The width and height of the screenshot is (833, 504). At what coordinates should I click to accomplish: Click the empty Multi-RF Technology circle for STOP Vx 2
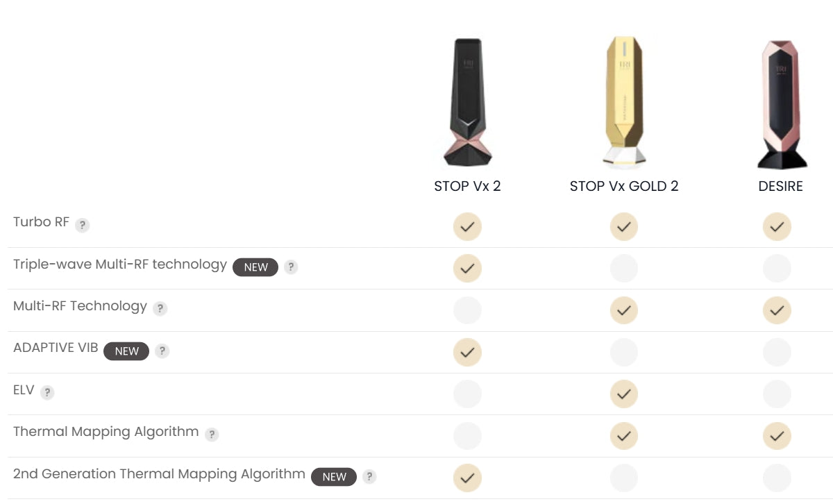(467, 310)
